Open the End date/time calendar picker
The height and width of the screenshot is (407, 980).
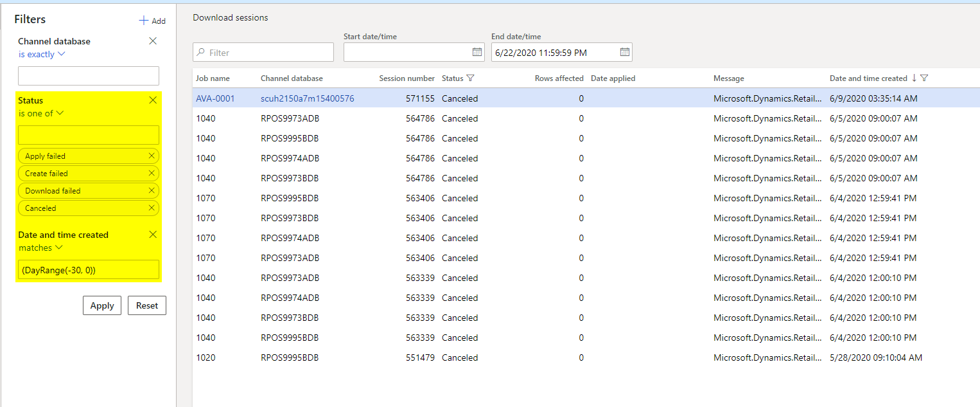[x=625, y=52]
